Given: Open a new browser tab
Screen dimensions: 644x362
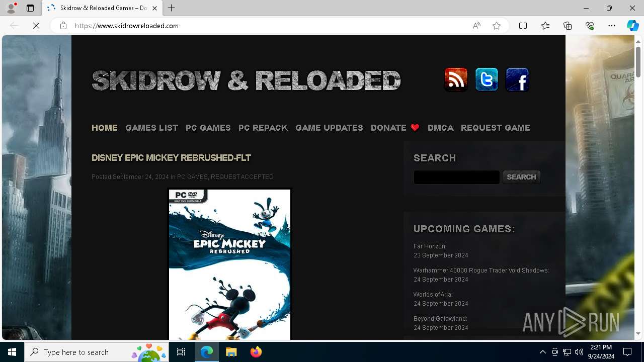Looking at the screenshot, I should click(x=172, y=8).
